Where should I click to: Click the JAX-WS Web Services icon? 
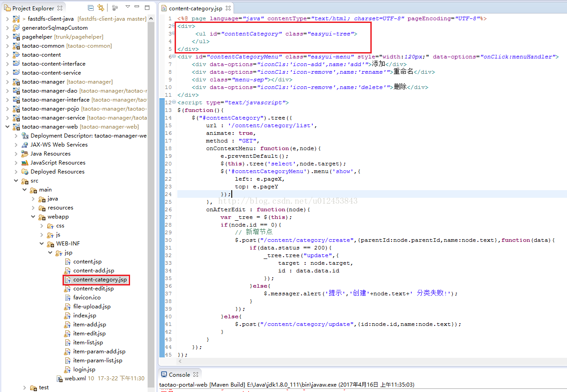[26, 144]
